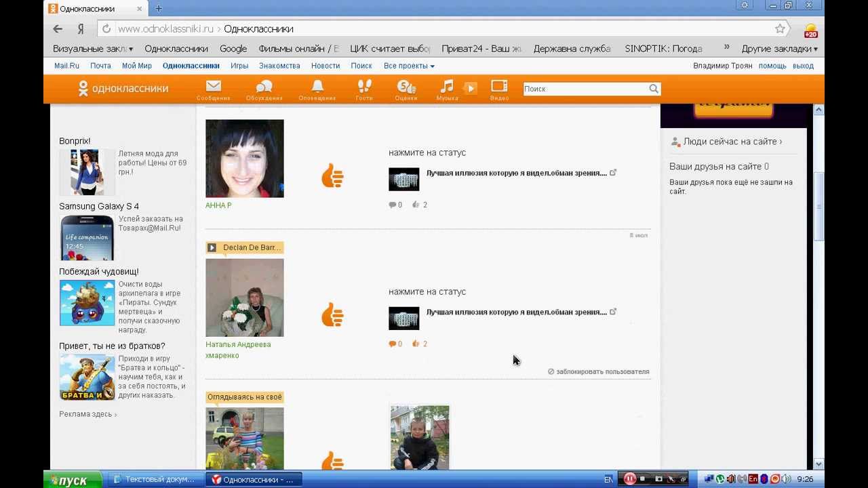Open external link icon beside АННА Р's video
Image resolution: width=868 pixels, height=488 pixels.
(612, 173)
